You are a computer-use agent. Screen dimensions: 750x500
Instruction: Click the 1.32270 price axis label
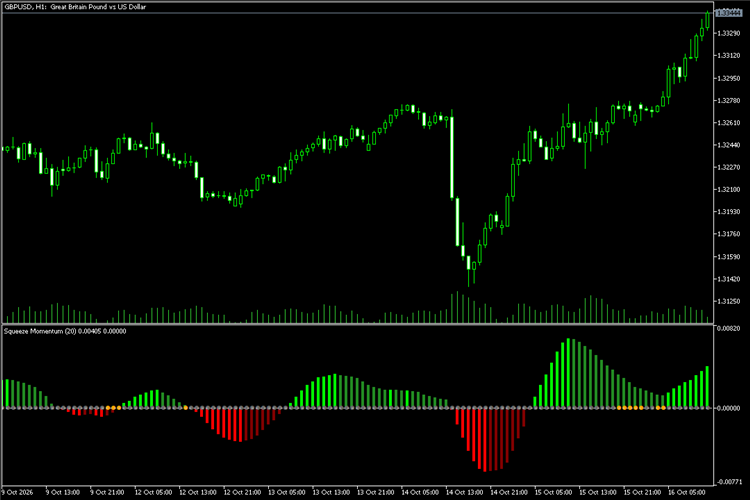(728, 167)
